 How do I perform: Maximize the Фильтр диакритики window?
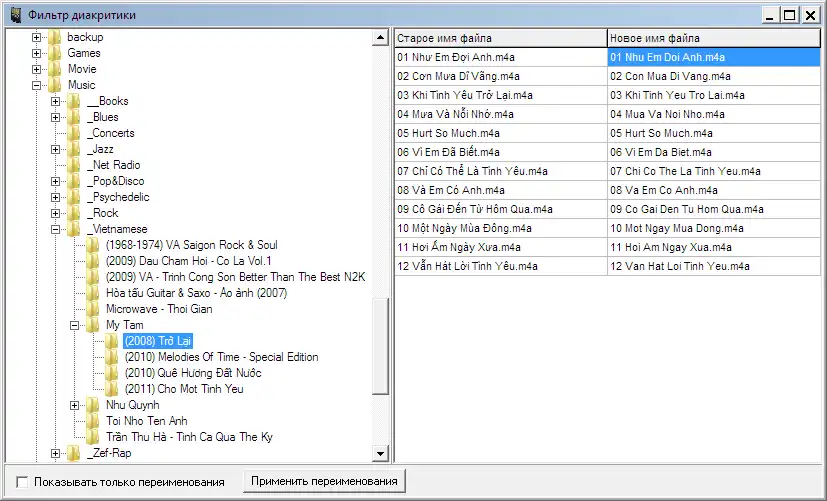[790, 15]
